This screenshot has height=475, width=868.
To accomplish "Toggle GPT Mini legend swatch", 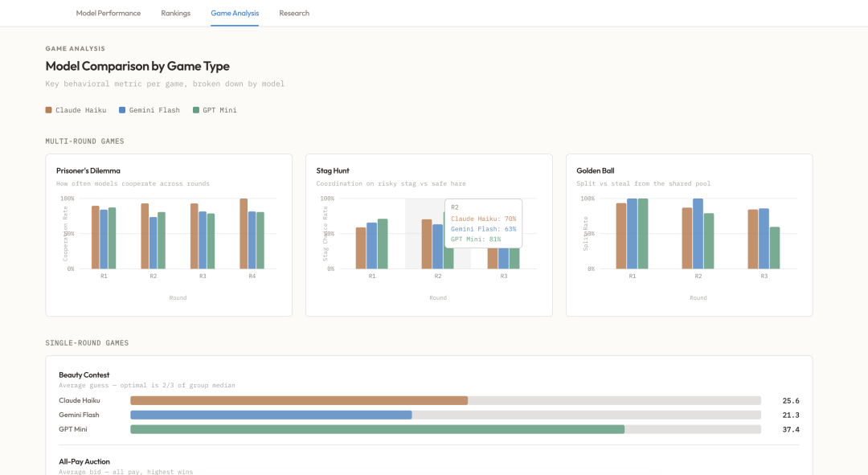I will click(196, 110).
